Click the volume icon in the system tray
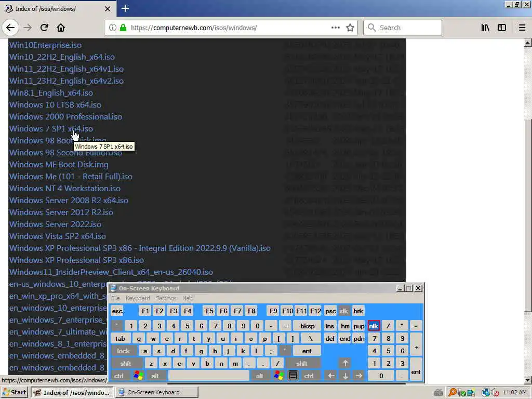The width and height of the screenshot is (532, 399). click(495, 393)
